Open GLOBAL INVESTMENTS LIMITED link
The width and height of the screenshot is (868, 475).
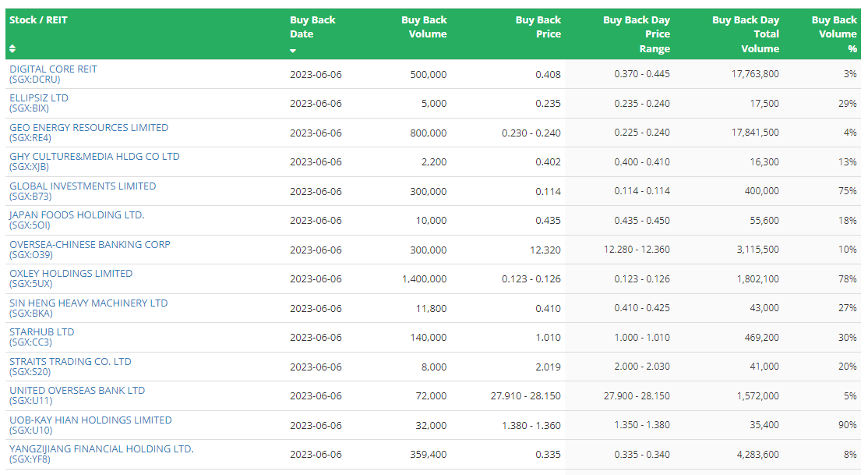point(83,190)
